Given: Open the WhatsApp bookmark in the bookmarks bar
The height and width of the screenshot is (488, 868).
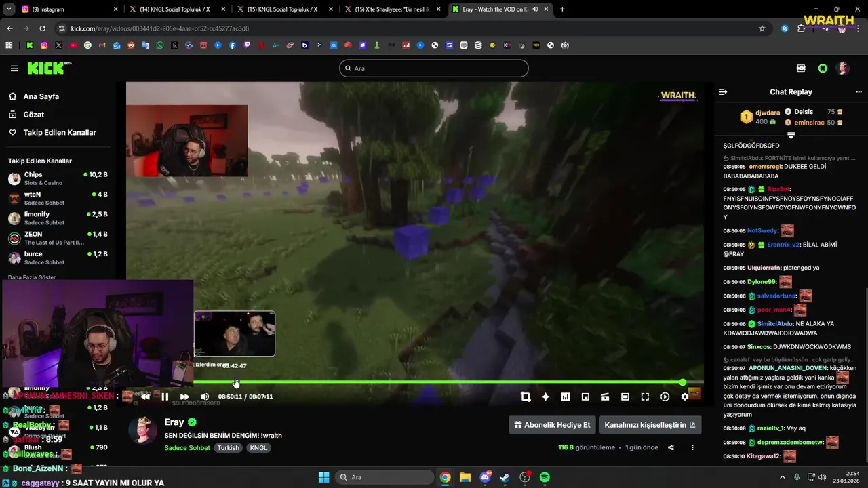Looking at the screenshot, I should tap(160, 45).
